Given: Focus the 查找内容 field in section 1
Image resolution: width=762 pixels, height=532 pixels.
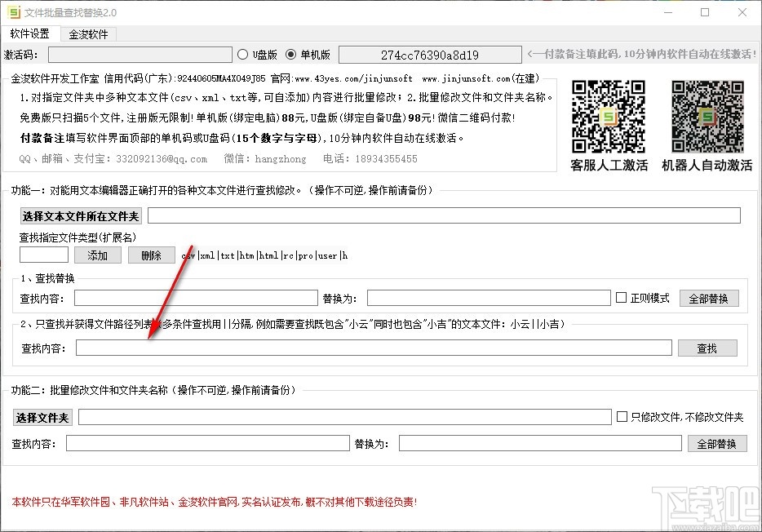Looking at the screenshot, I should 196,299.
